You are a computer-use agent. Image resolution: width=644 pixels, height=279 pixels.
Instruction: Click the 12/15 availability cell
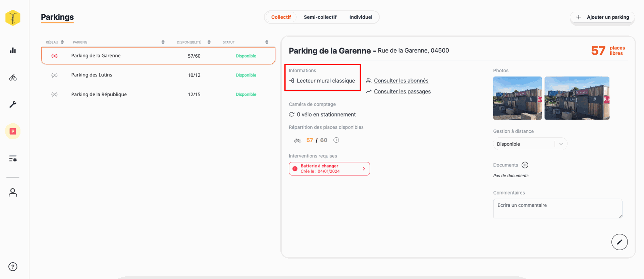(194, 94)
